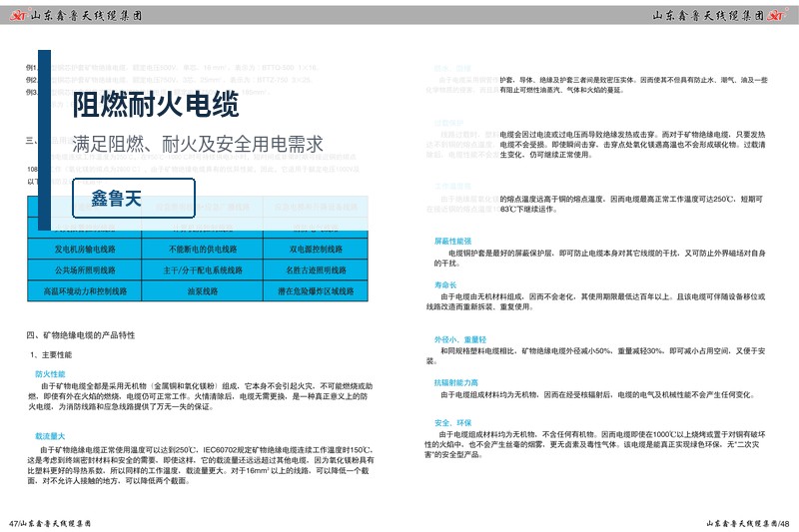
Task: Click the table cell 双电源控制线路
Action: (x=316, y=249)
